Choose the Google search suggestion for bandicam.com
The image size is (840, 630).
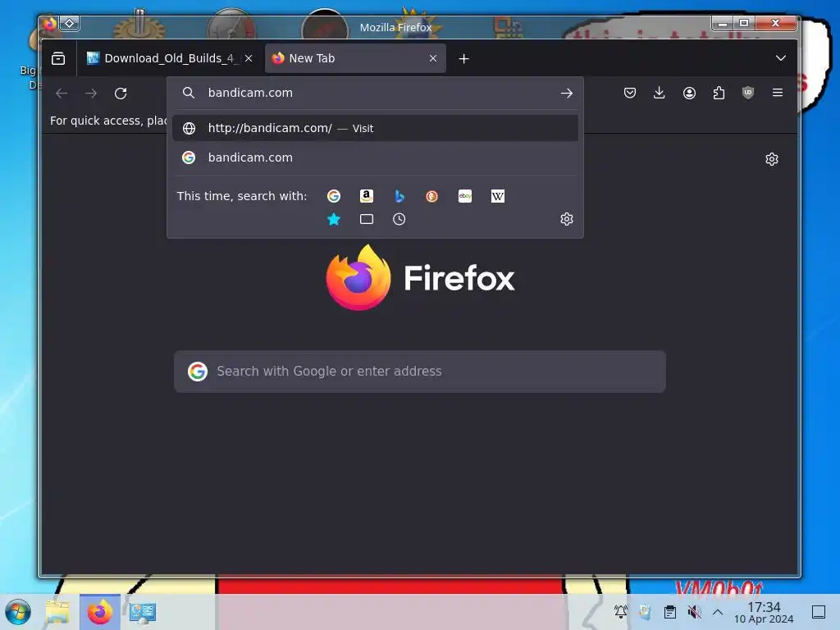(375, 157)
